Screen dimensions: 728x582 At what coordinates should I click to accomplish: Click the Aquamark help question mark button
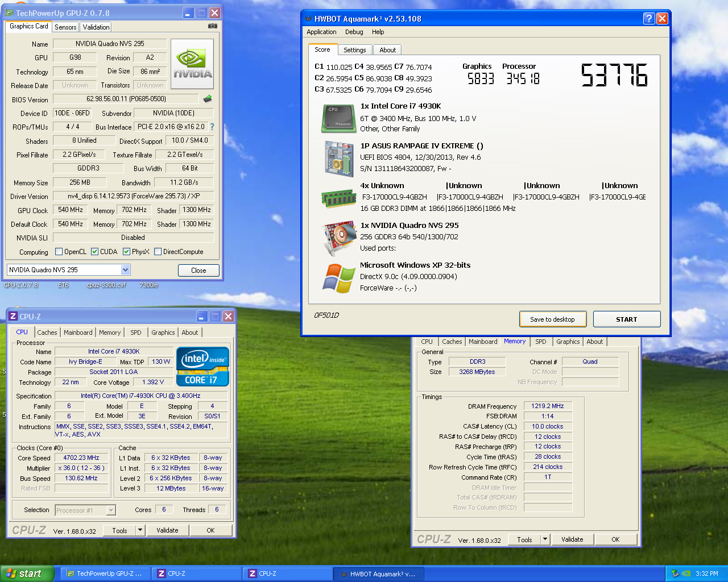649,18
